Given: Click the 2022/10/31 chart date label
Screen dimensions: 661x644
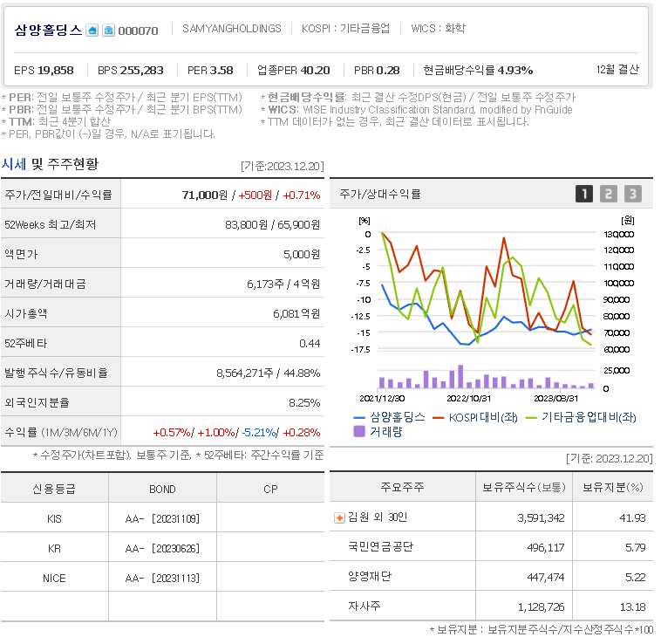Looking at the screenshot, I should pos(469,399).
